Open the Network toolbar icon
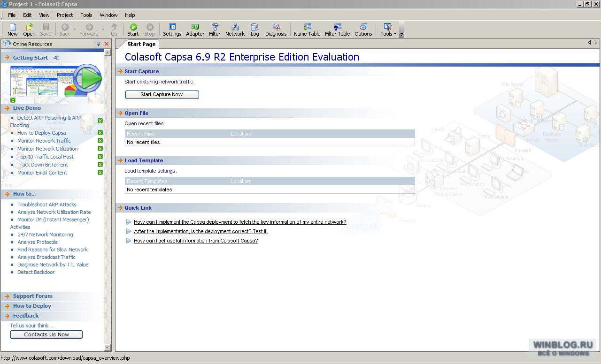Viewport: 601px width, 364px height. [235, 30]
